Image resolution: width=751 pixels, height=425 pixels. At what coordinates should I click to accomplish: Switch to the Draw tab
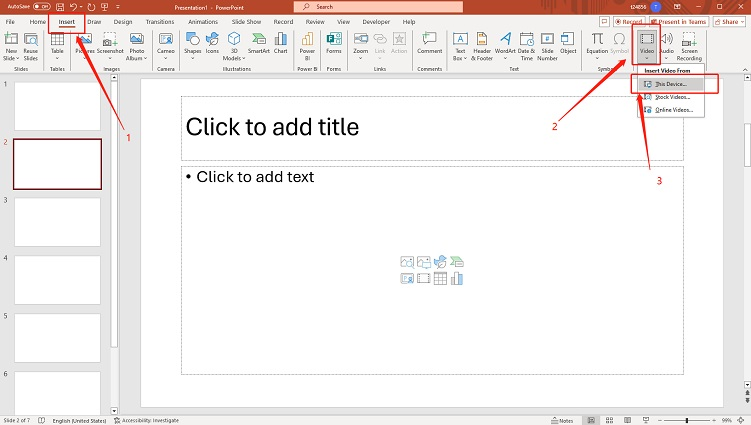94,22
